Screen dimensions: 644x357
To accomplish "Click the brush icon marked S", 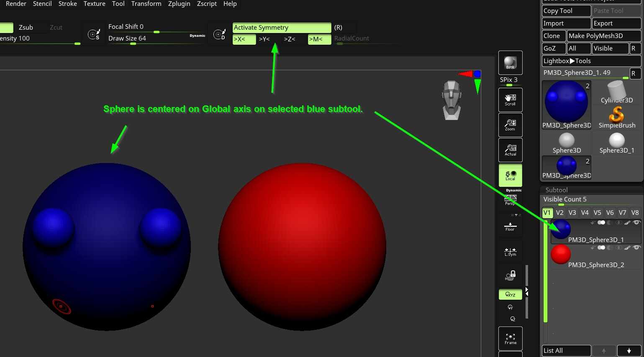I will point(94,34).
